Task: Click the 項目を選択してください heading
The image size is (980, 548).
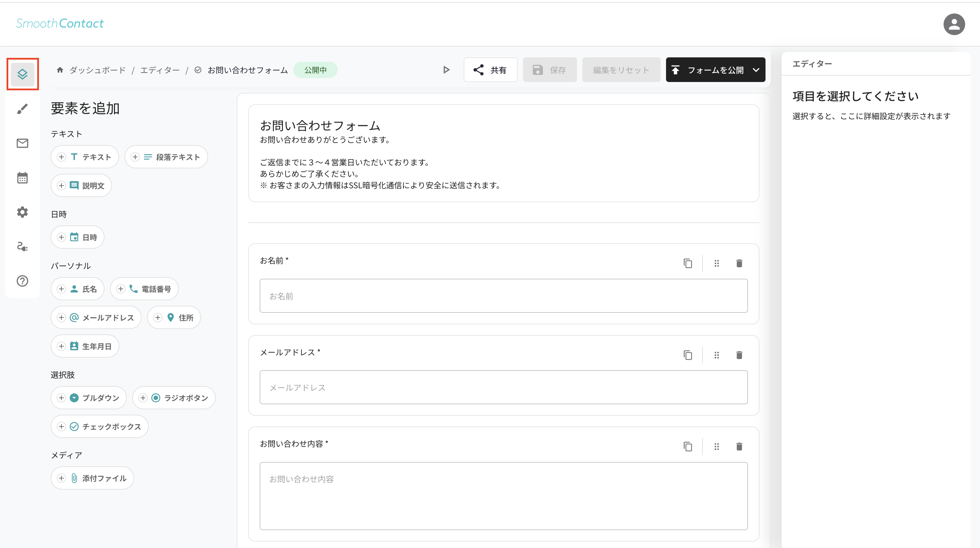Action: (856, 96)
